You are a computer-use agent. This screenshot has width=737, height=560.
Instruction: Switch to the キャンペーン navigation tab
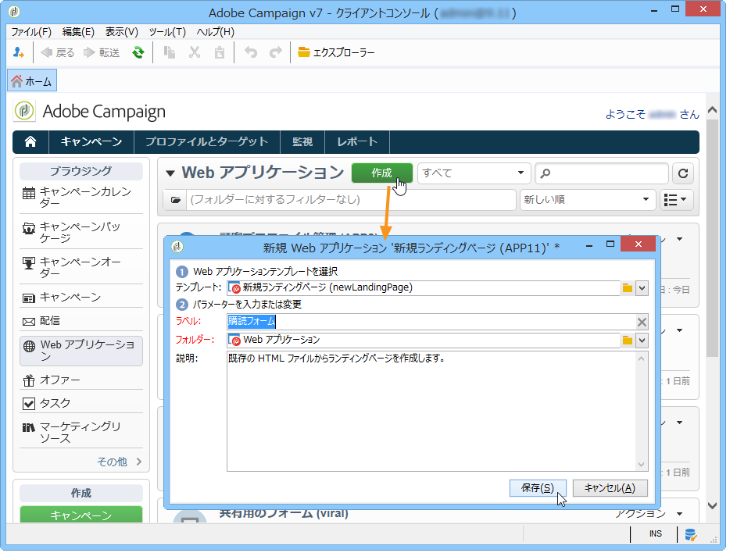coord(91,142)
